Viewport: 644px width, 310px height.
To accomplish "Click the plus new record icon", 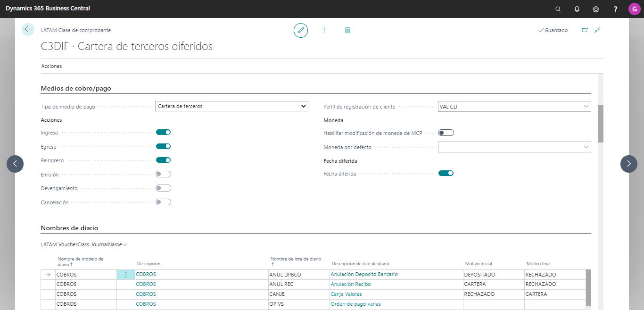I will 324,30.
